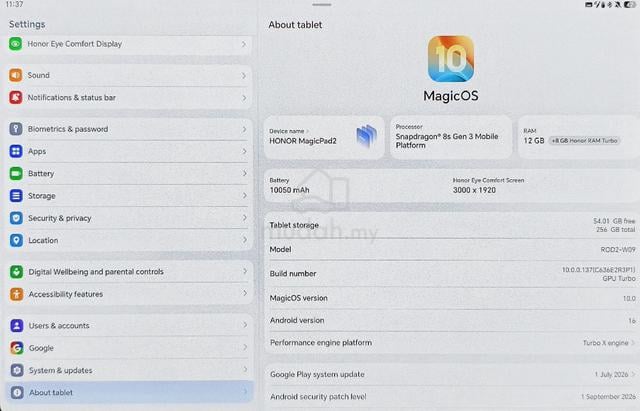Viewport: 640px width, 411px height.
Task: Expand Honor Eye Comfort Display chevron
Action: pyautogui.click(x=244, y=44)
